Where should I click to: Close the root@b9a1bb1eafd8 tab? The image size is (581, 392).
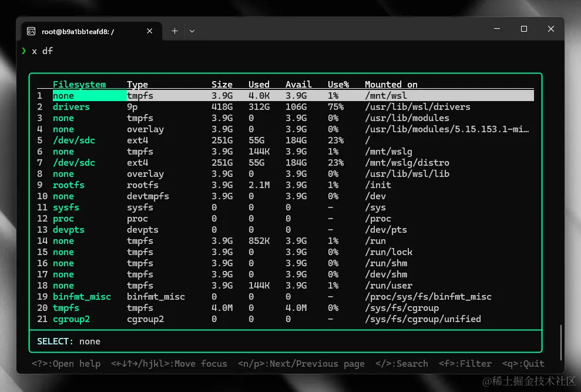coord(149,31)
